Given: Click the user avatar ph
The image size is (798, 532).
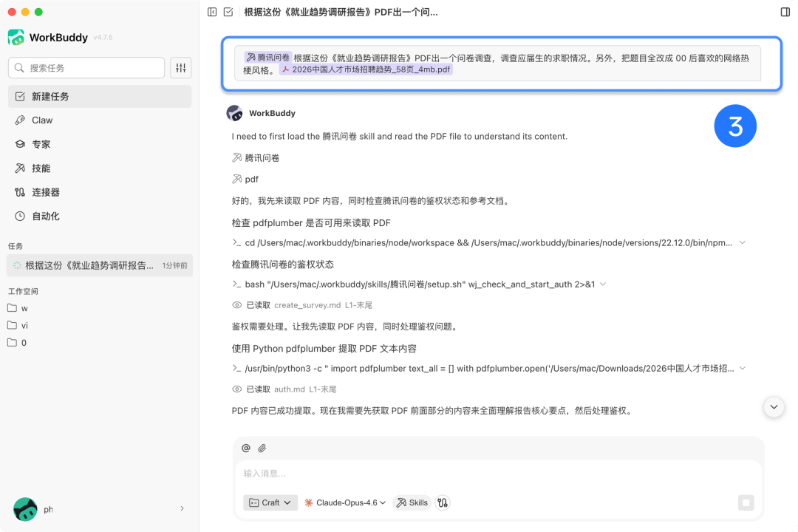Looking at the screenshot, I should tap(25, 509).
